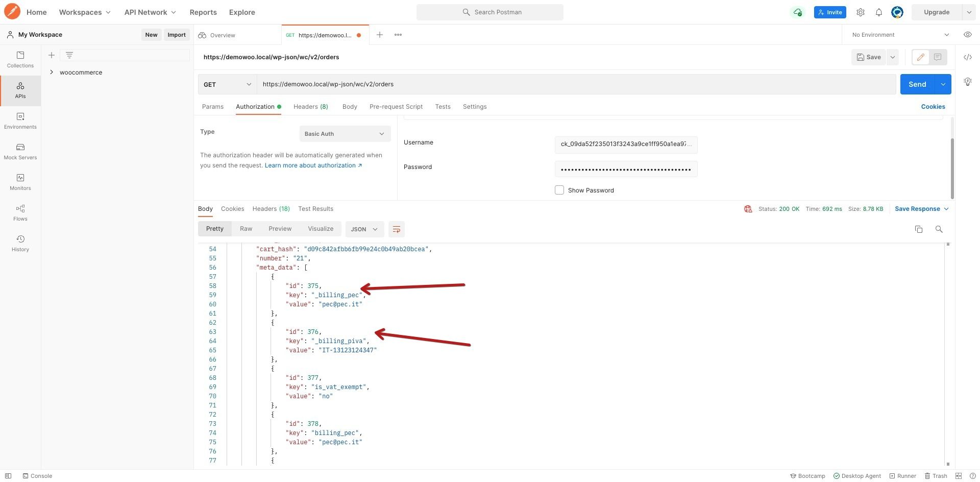Switch to the request Body tab
This screenshot has width=980, height=482.
point(350,107)
